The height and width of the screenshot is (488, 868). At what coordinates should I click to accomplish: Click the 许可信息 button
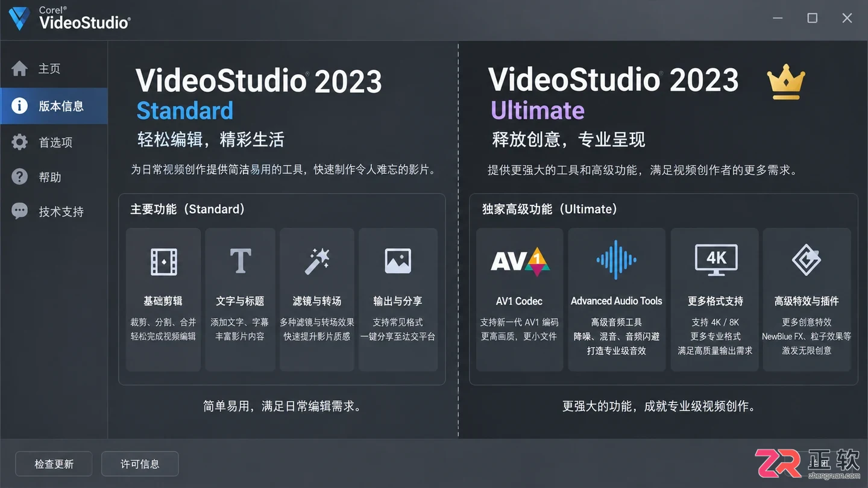pos(140,464)
